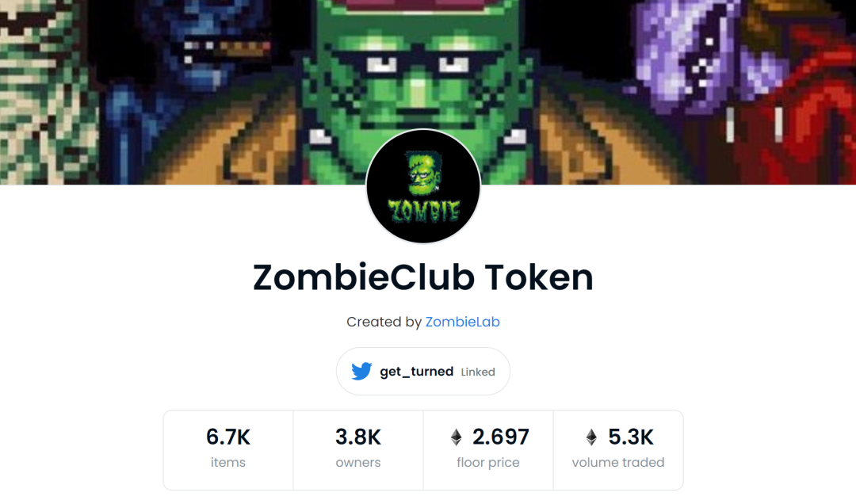The height and width of the screenshot is (504, 856).
Task: Click the Linked label next to get_turned
Action: click(478, 372)
